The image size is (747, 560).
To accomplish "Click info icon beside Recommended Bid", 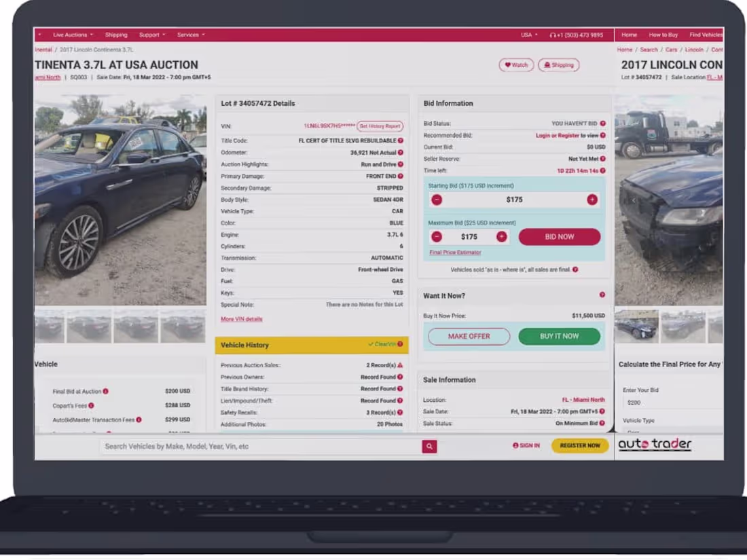I will coord(602,135).
